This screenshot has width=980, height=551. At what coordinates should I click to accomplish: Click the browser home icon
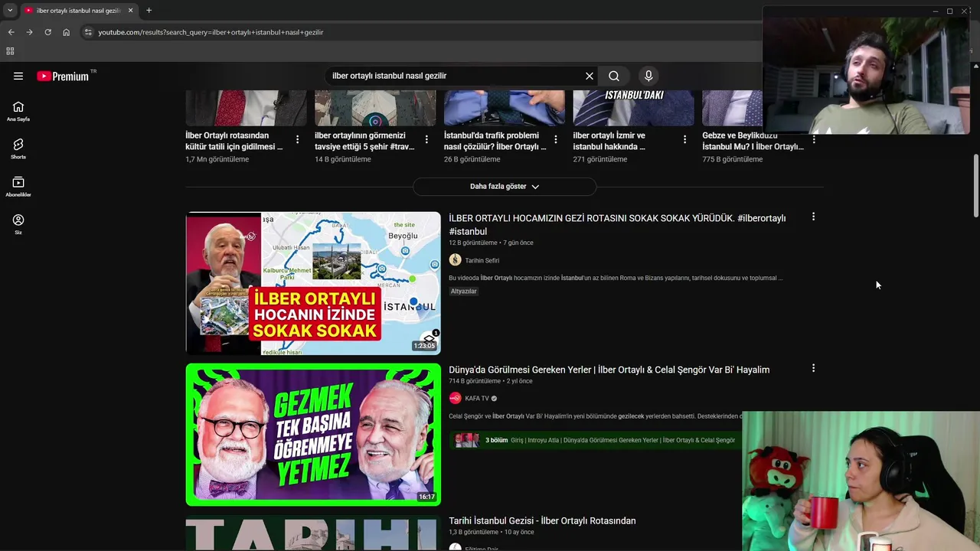66,32
